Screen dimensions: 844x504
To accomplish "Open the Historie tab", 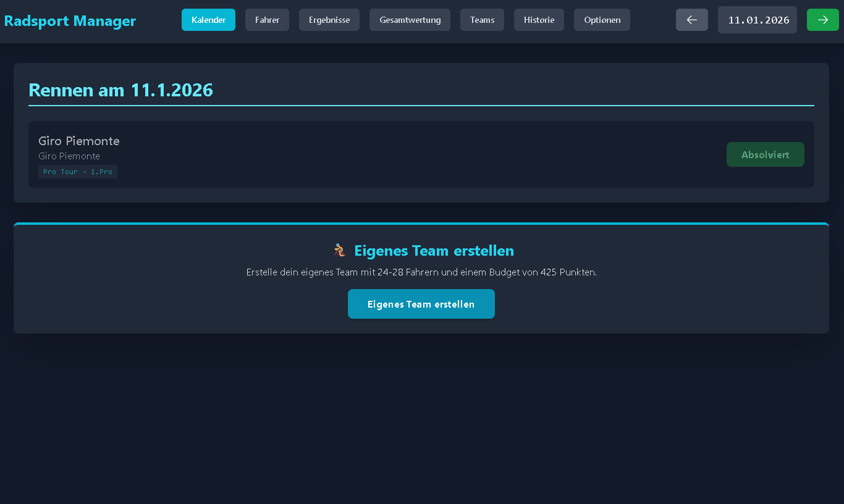I will (539, 20).
